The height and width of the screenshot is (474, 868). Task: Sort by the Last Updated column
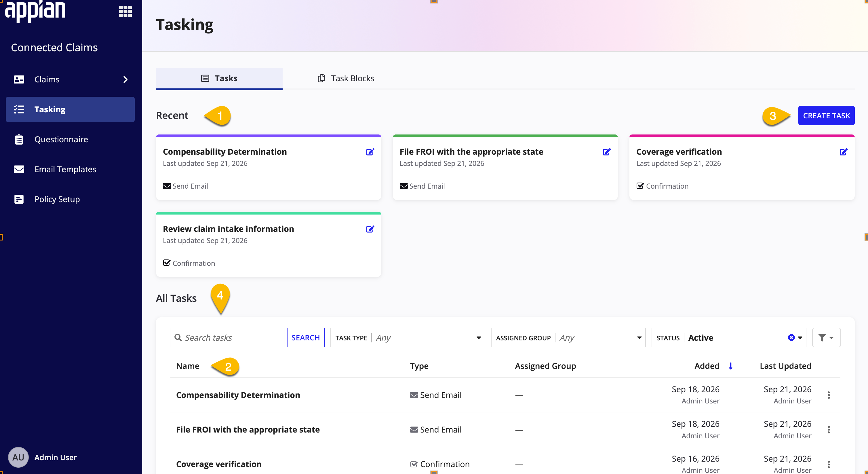(x=785, y=366)
